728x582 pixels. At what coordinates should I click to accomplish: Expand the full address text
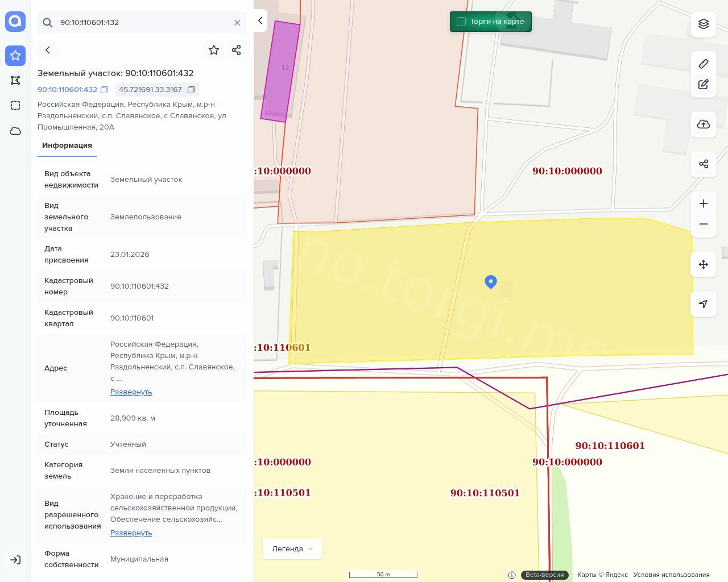(131, 392)
